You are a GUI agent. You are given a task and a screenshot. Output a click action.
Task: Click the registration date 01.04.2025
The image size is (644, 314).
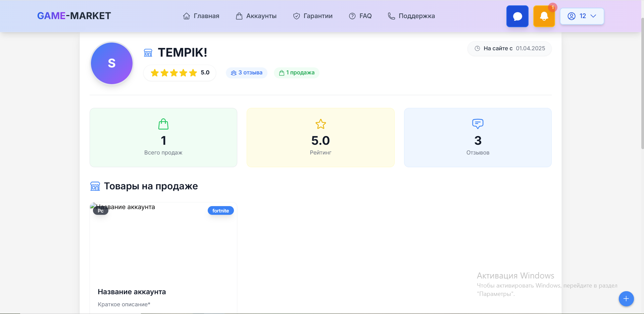tap(531, 49)
